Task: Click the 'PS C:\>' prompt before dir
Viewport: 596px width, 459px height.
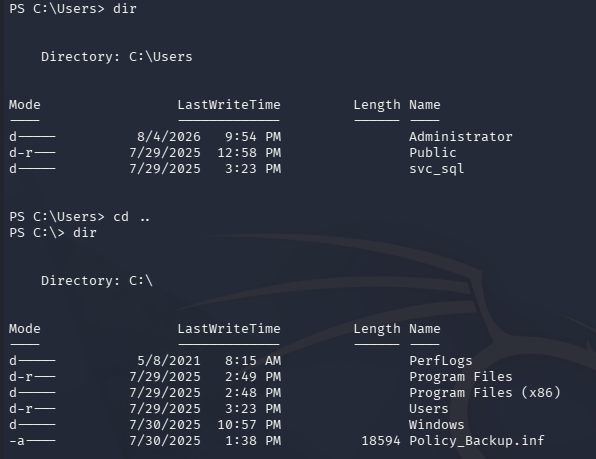Action: tap(37, 233)
